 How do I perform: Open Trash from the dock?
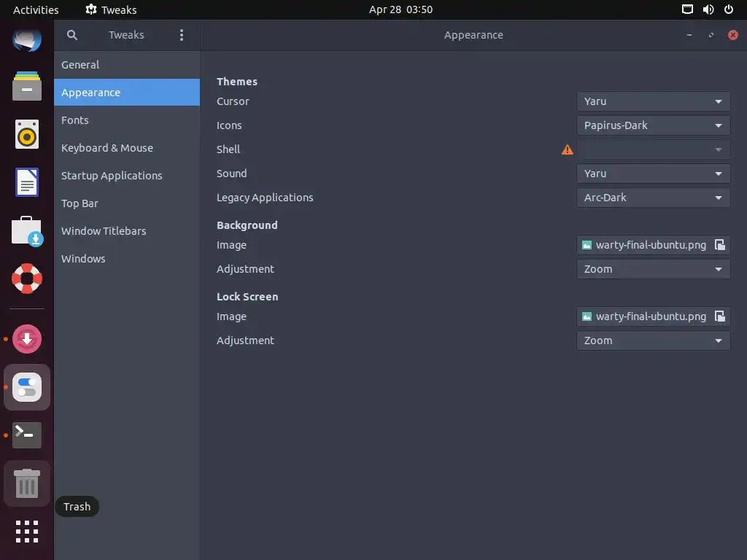point(27,483)
